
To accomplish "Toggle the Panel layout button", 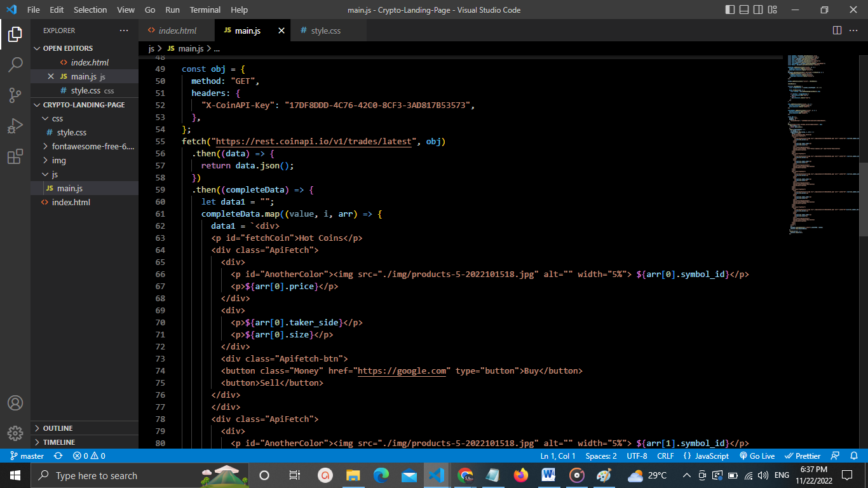I will pos(744,10).
